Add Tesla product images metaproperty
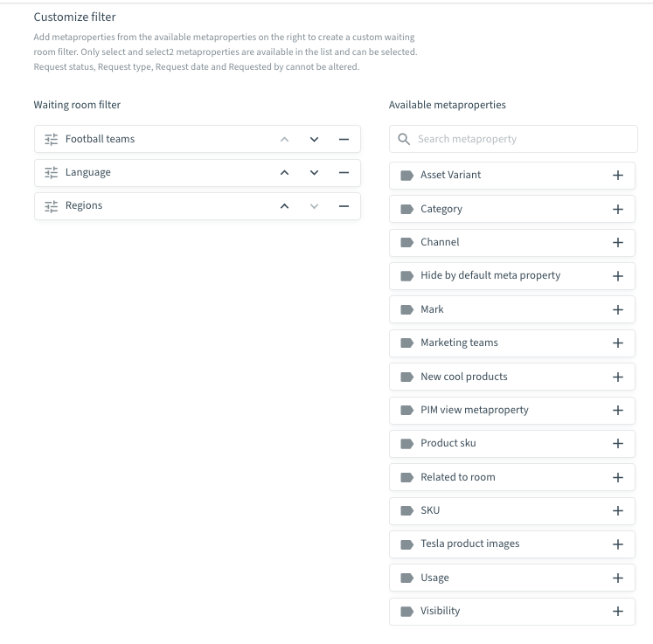 pyautogui.click(x=618, y=544)
